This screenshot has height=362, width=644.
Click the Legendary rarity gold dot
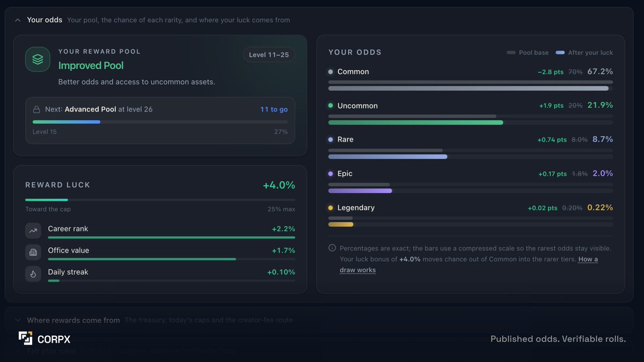331,208
